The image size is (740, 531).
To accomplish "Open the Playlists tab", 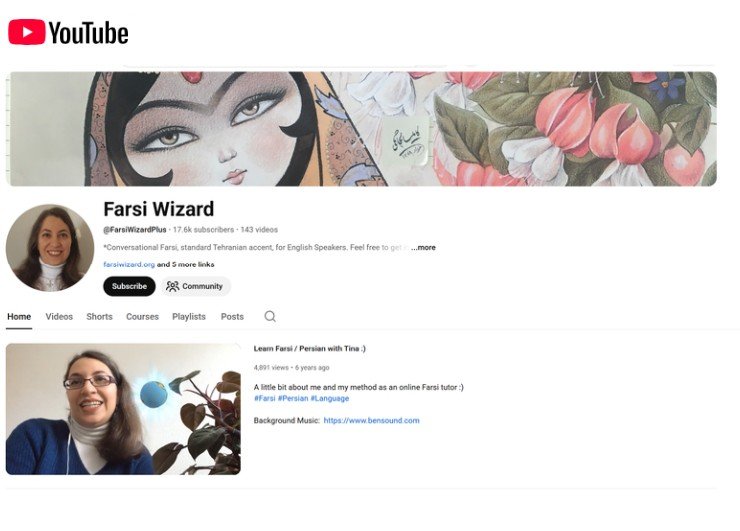I will pyautogui.click(x=189, y=317).
